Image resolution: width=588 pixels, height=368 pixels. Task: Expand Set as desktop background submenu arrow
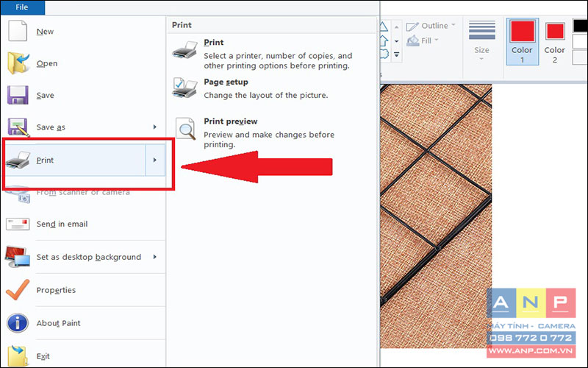tap(155, 257)
